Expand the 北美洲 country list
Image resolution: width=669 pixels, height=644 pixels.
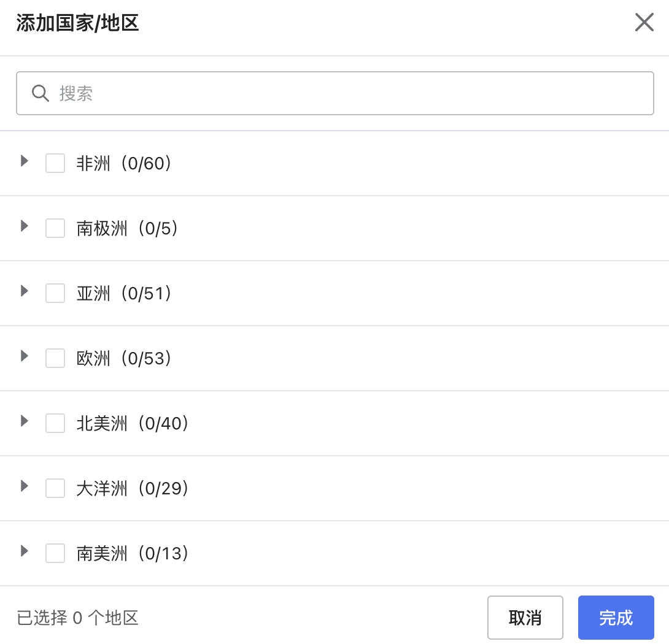24,421
